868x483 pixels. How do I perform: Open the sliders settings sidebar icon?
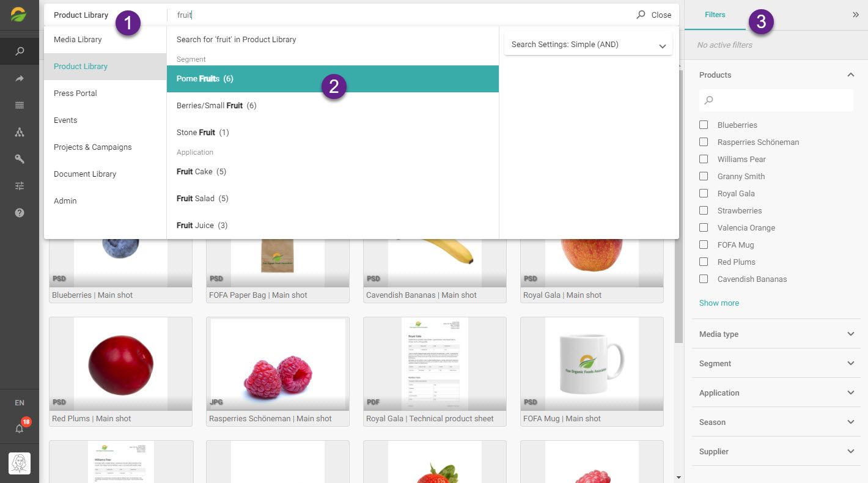[20, 186]
